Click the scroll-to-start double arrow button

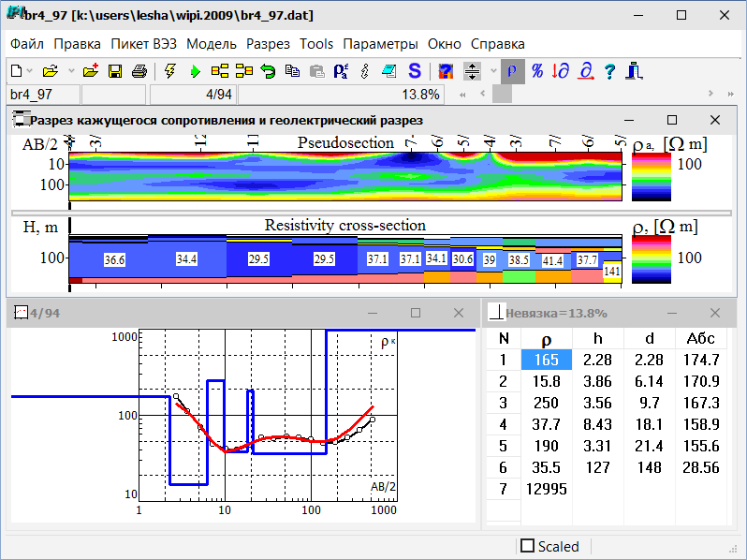462,95
